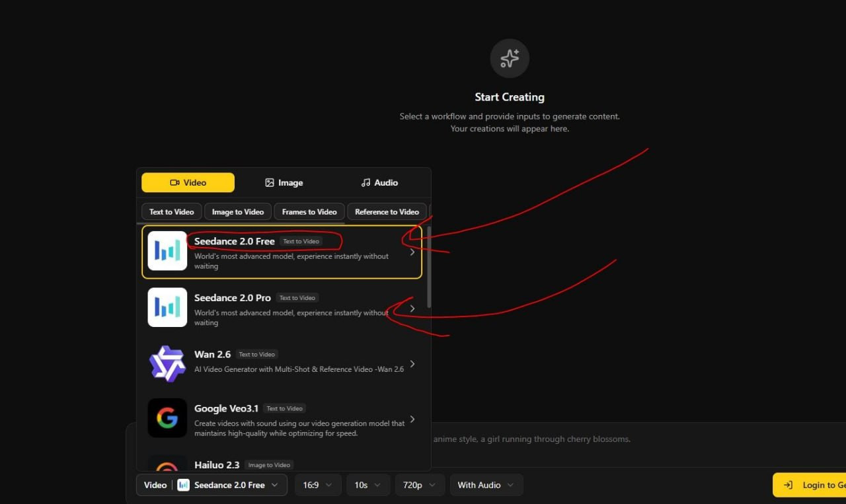The image size is (846, 504).
Task: Open the 16:9 aspect ratio dropdown
Action: (x=318, y=485)
